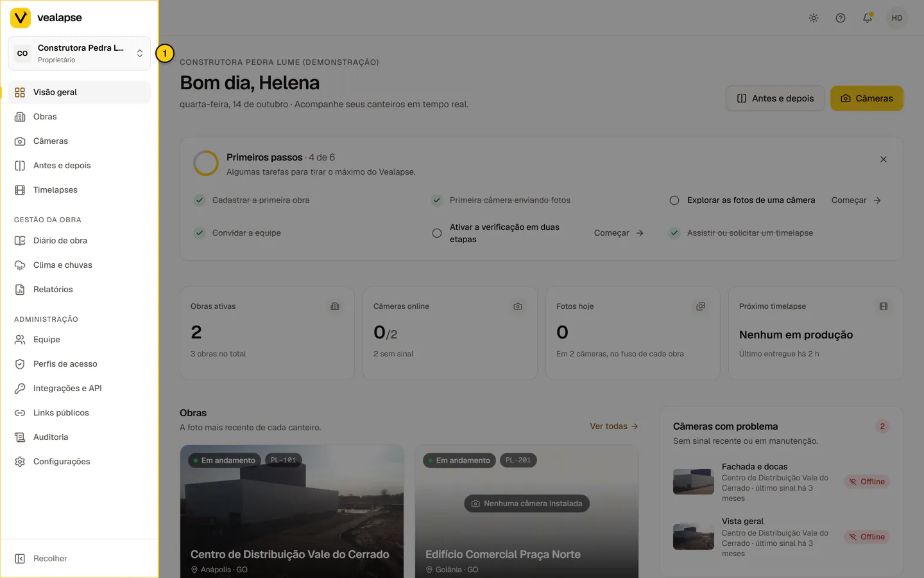
Task: Dismiss the Primeiros passos card
Action: pos(884,159)
